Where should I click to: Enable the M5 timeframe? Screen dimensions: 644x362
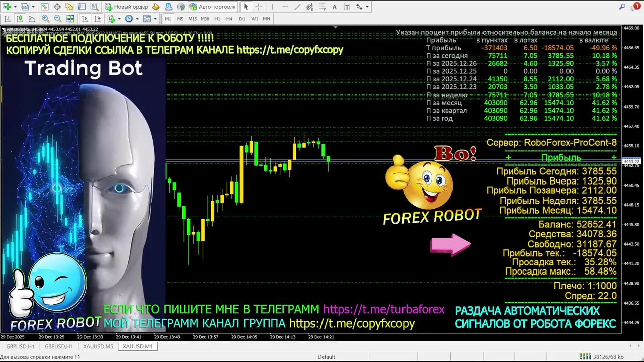180,19
